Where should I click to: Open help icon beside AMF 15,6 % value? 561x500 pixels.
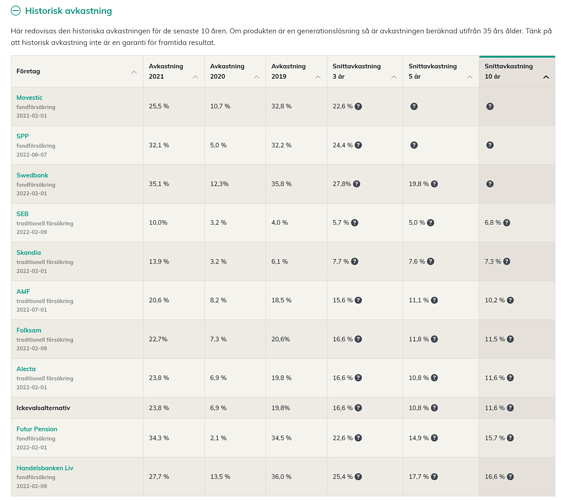pyautogui.click(x=358, y=300)
